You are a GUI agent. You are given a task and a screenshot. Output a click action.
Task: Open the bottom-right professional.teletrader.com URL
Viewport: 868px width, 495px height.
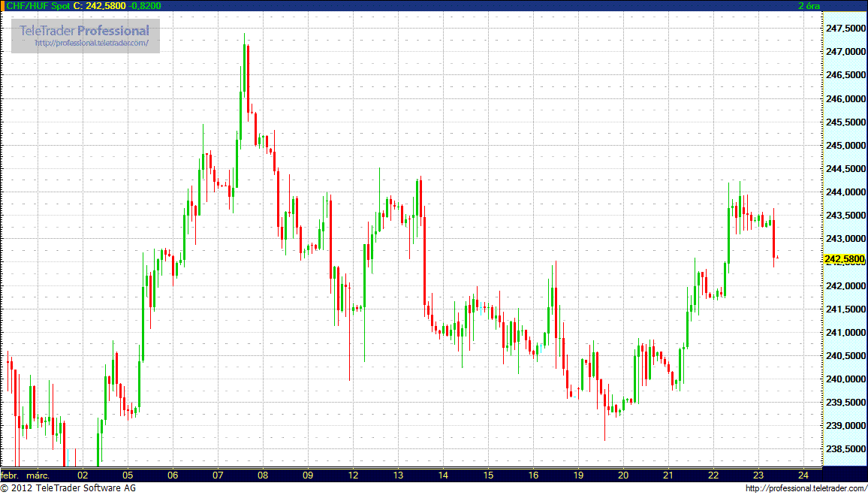pos(806,489)
